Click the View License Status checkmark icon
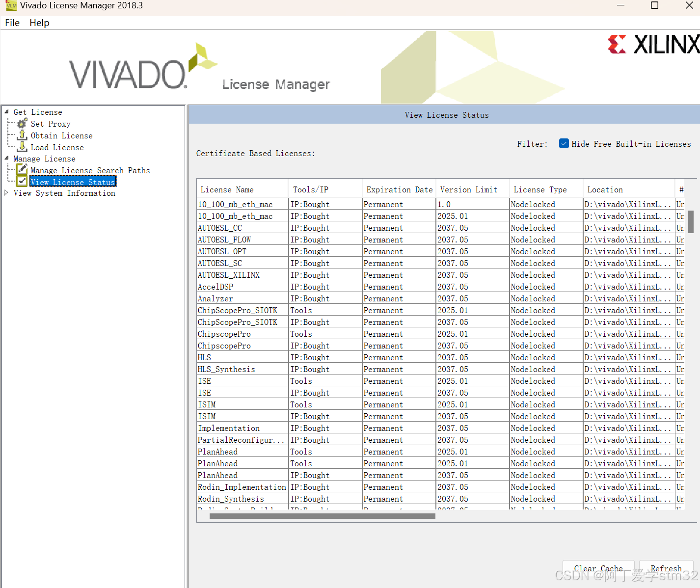The height and width of the screenshot is (588, 700). [x=22, y=182]
